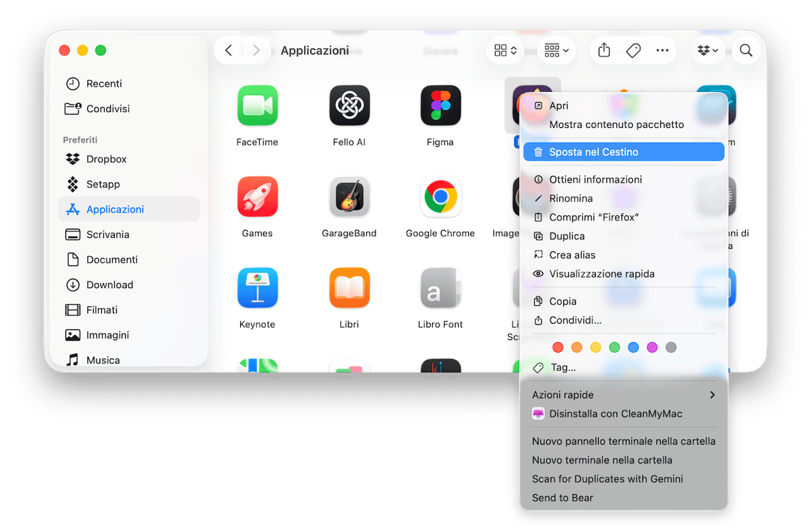Open Scrivania in the sidebar

coord(129,235)
